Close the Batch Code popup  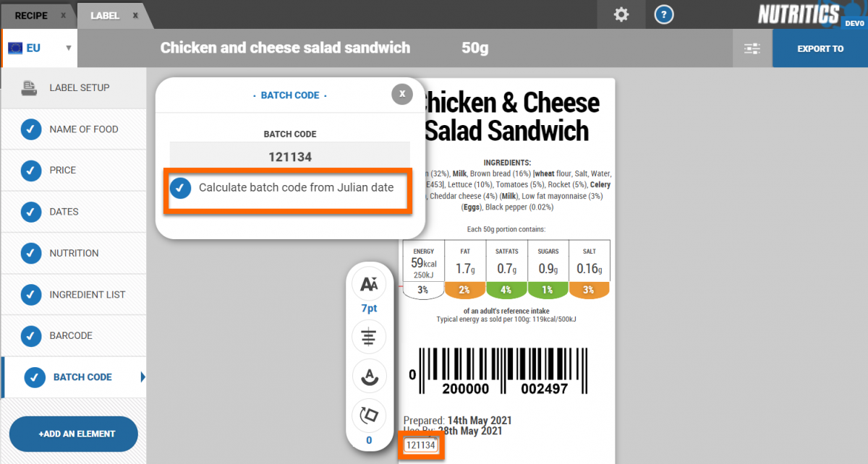pos(402,94)
